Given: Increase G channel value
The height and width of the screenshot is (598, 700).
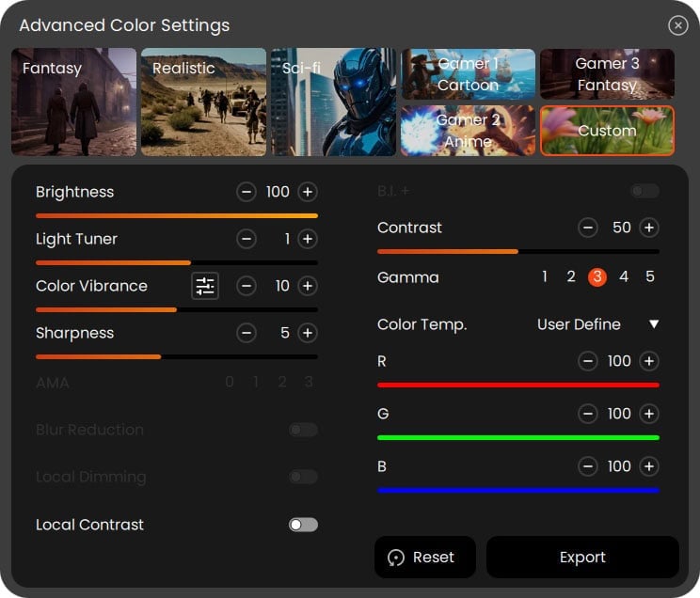Looking at the screenshot, I should tap(649, 414).
